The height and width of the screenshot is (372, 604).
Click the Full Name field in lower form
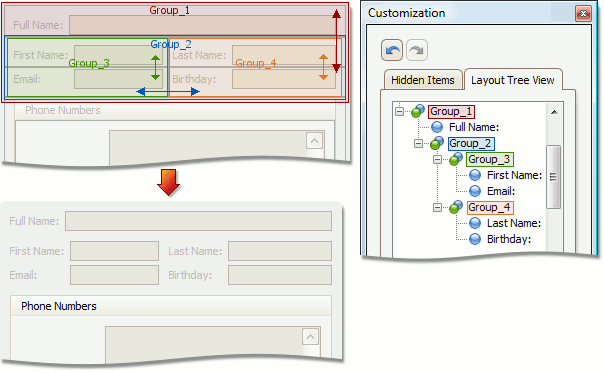pos(198,221)
